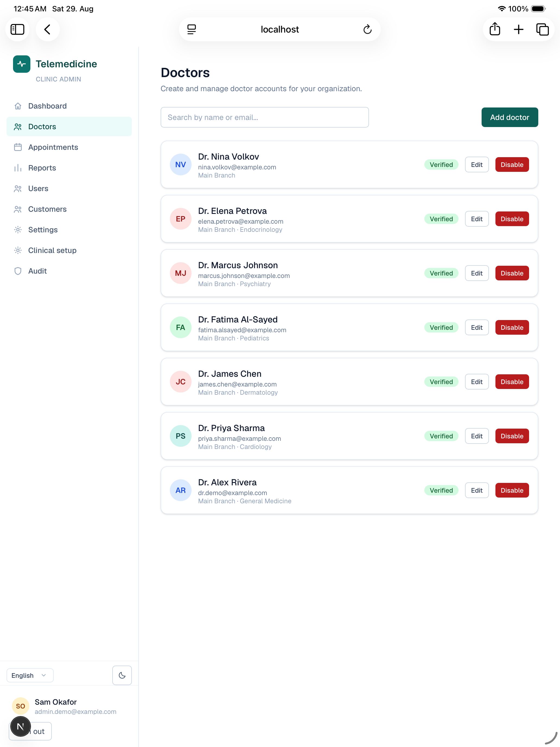Viewport: 560px width, 747px height.
Task: Edit Dr. Priya Sharma
Action: [x=477, y=436]
